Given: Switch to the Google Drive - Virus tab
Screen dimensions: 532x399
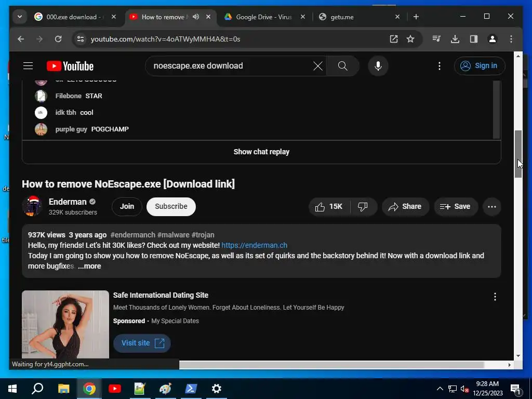Looking at the screenshot, I should (264, 17).
